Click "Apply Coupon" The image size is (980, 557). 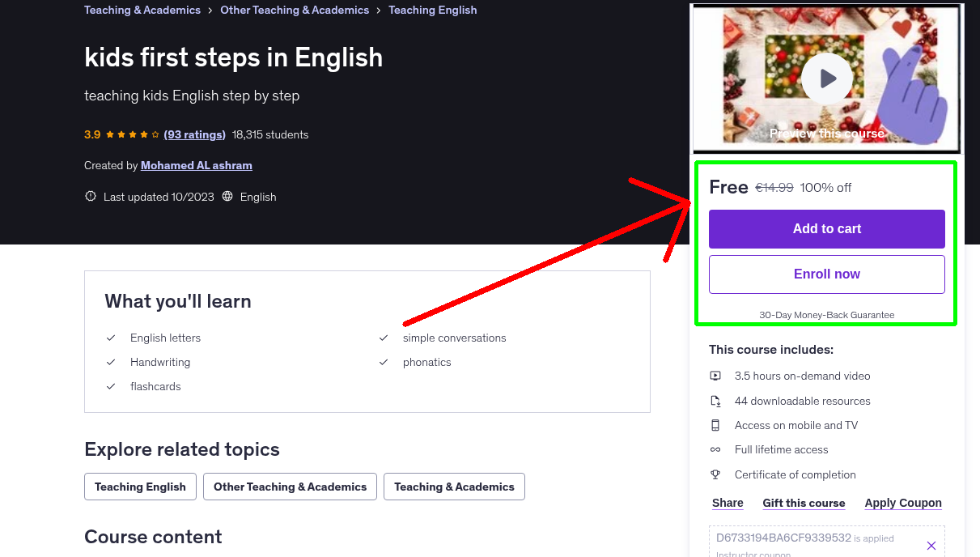click(902, 503)
